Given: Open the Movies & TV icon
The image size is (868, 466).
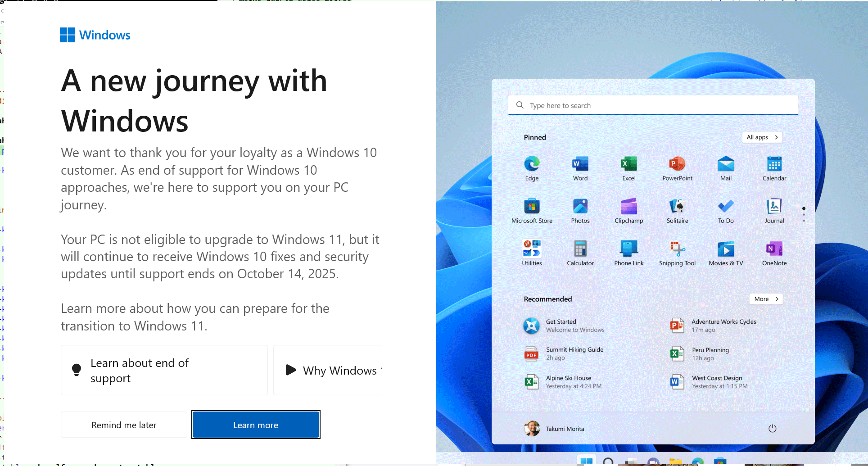Looking at the screenshot, I should click(x=726, y=249).
